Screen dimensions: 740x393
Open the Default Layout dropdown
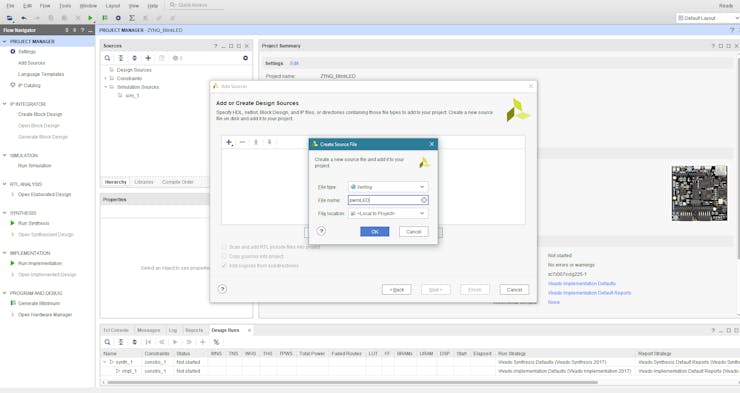[708, 18]
